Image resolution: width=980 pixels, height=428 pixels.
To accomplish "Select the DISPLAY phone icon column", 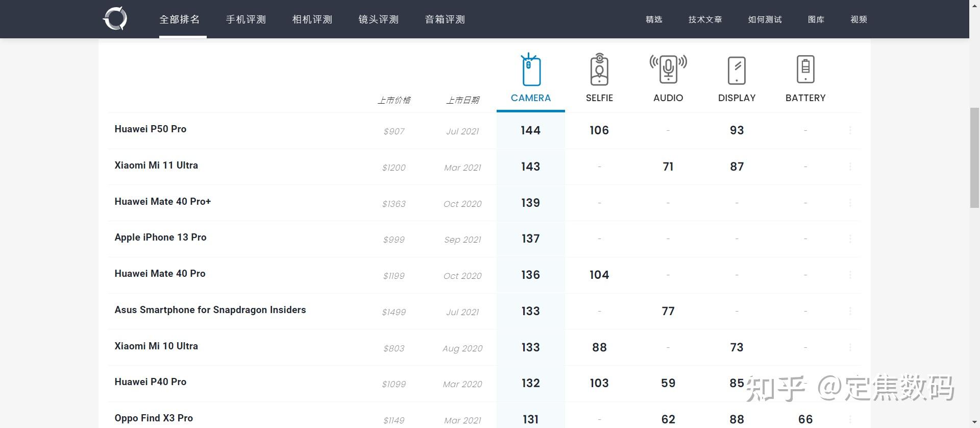I will pyautogui.click(x=737, y=70).
